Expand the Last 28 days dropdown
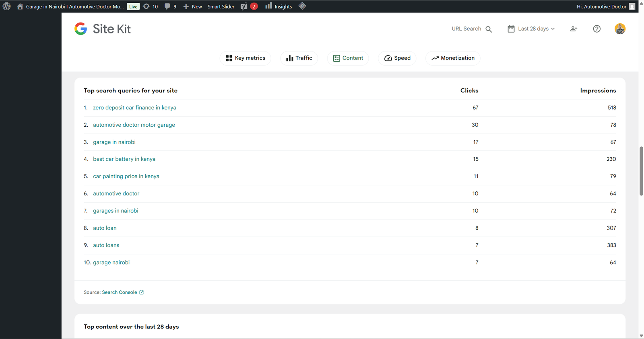The image size is (644, 339). [x=531, y=29]
